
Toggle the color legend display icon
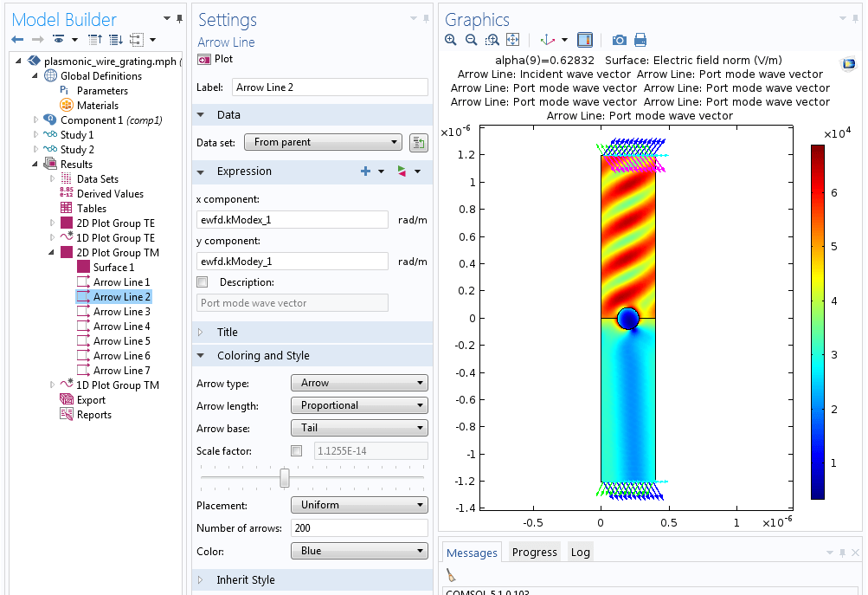click(584, 40)
